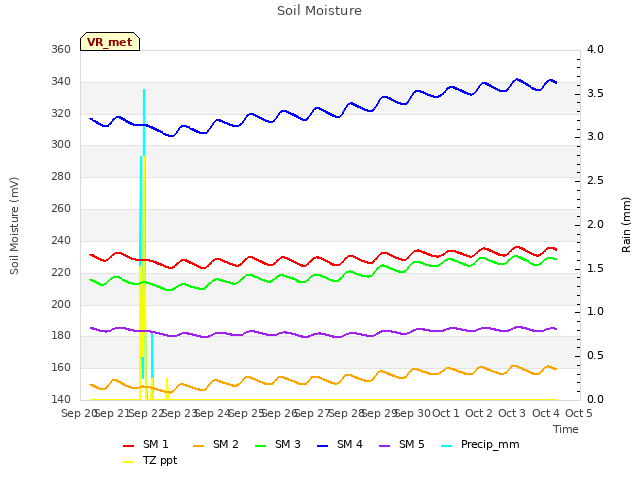The image size is (640, 480).
Task: Click the 140 left axis value
Action: click(x=61, y=399)
